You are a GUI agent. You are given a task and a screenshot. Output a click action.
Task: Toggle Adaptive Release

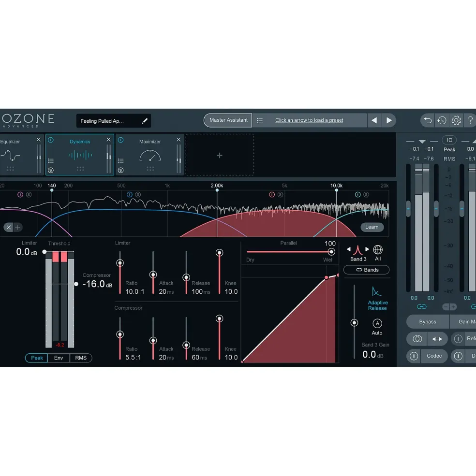pos(377,299)
